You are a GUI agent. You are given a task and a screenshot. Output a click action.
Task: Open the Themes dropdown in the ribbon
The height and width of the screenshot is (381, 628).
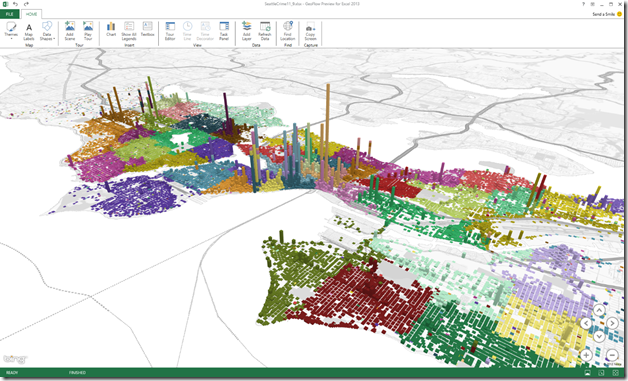coord(11,30)
